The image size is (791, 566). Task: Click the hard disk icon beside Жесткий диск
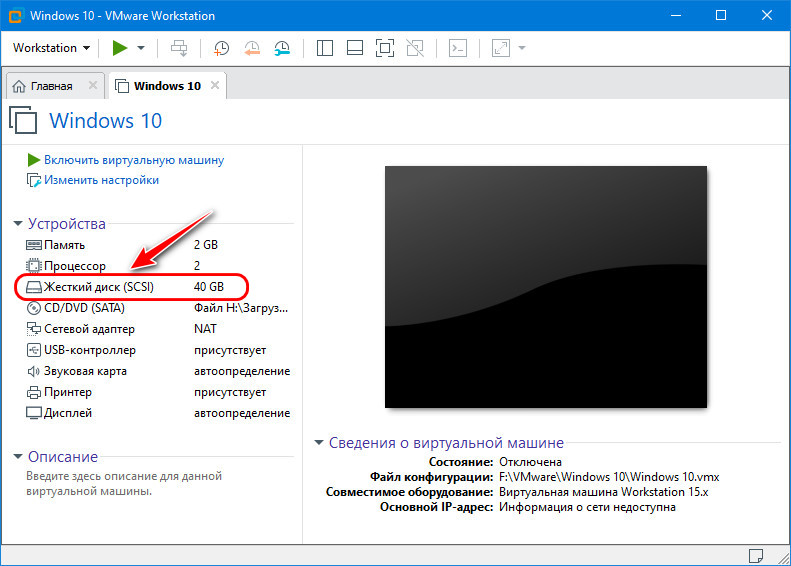(33, 287)
